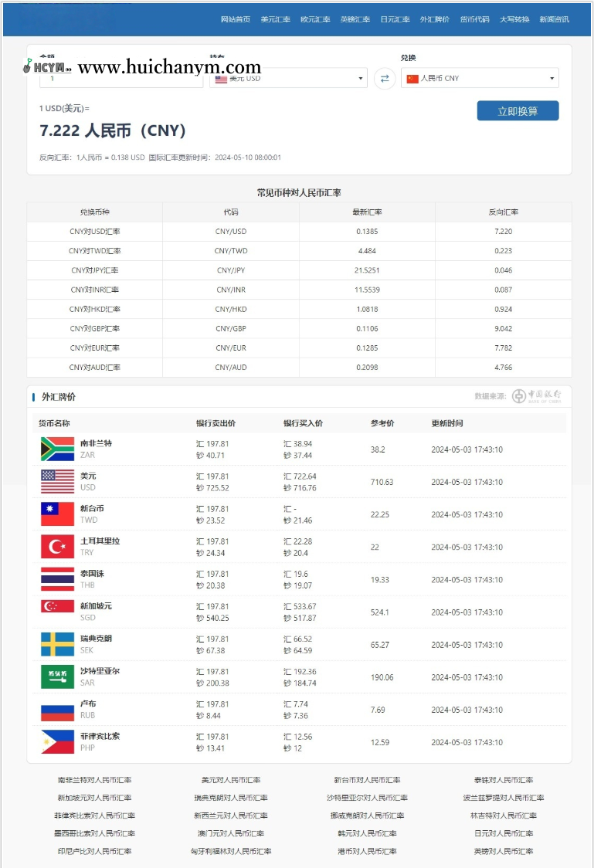Image resolution: width=594 pixels, height=868 pixels.
Task: Open 英镑汇率 in the navigation bar
Action: 355,19
